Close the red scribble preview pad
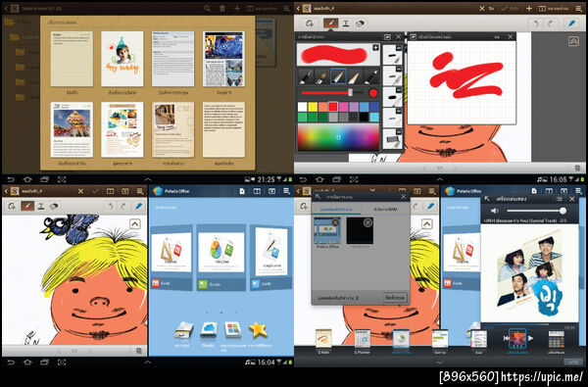This screenshot has height=387, width=588. (510, 37)
